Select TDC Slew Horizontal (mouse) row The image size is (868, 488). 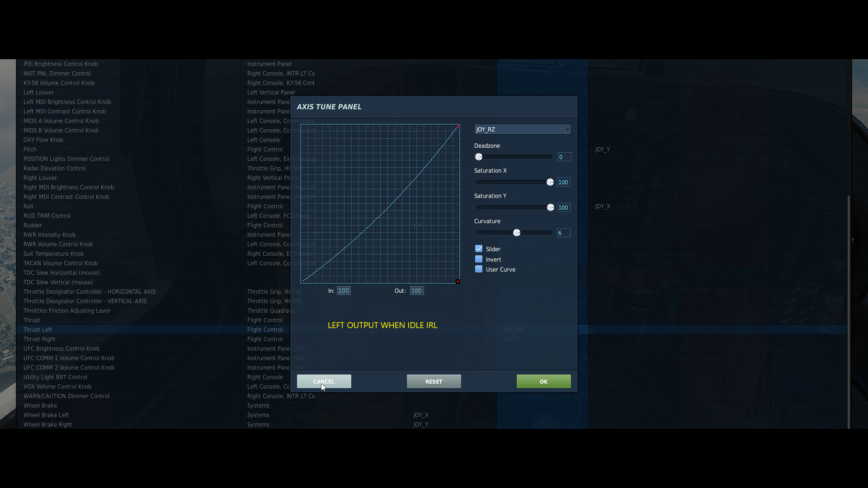[x=431, y=272]
